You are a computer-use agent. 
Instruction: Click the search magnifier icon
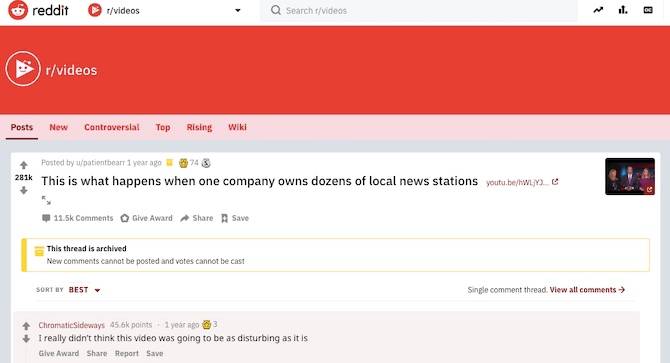tap(276, 10)
